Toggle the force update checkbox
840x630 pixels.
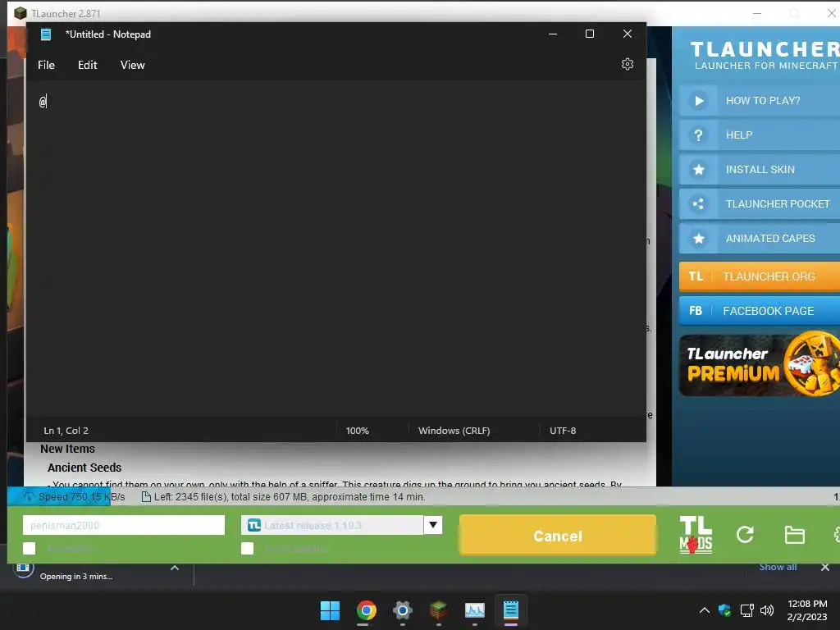pos(247,548)
